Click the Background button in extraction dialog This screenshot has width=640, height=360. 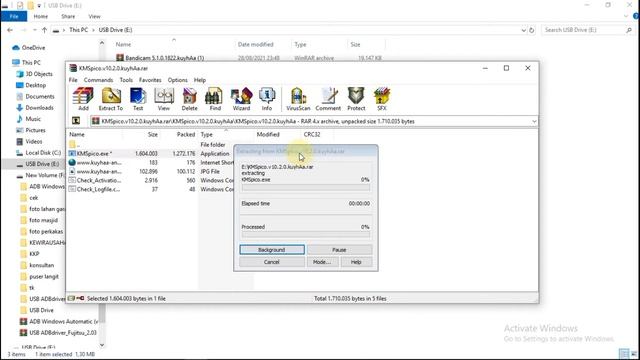[272, 250]
